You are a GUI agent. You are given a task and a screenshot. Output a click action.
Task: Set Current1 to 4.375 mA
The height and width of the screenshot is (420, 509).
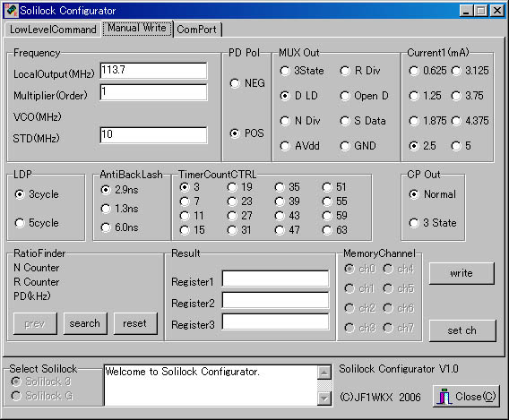coord(470,121)
